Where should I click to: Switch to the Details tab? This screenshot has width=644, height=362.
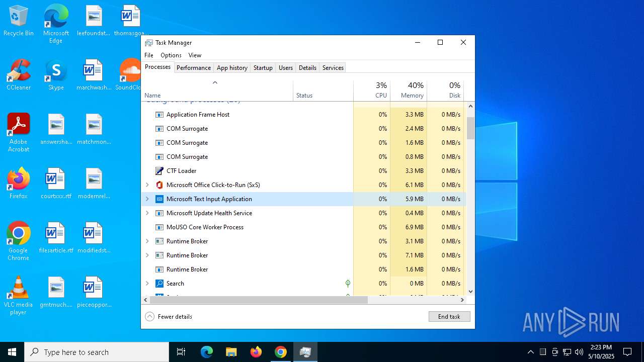pyautogui.click(x=307, y=68)
